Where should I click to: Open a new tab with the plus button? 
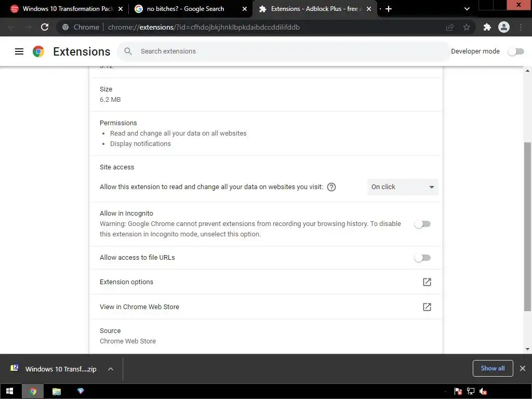389,9
